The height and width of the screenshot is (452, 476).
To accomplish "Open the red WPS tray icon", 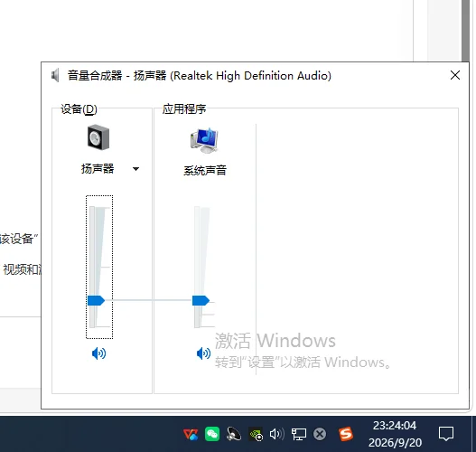I will [191, 434].
